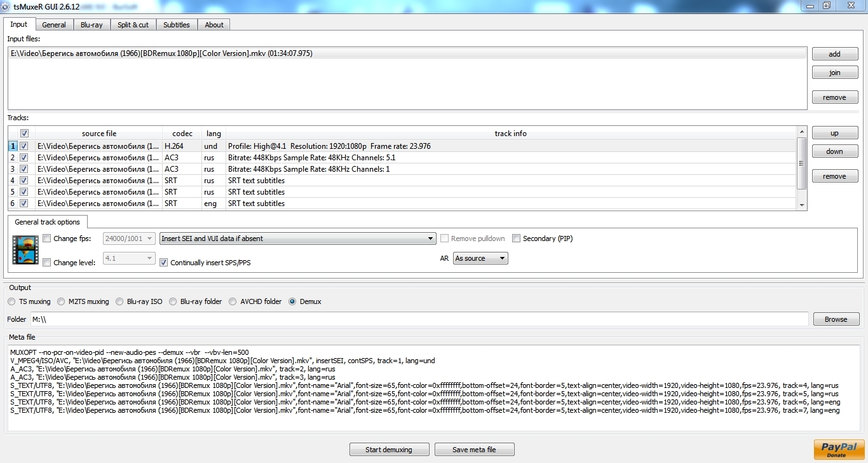This screenshot has width=868, height=463.
Task: Open the About tab
Action: coord(214,25)
